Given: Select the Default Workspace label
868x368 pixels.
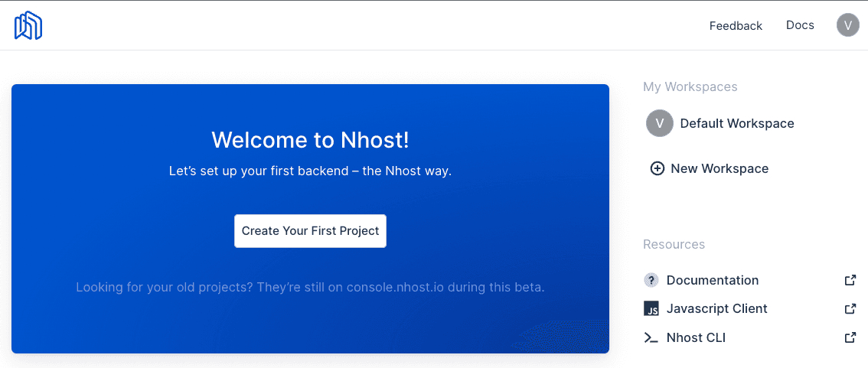Looking at the screenshot, I should [x=737, y=123].
